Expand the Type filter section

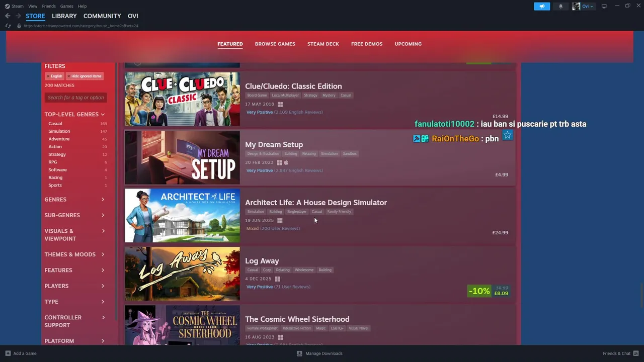tap(74, 302)
